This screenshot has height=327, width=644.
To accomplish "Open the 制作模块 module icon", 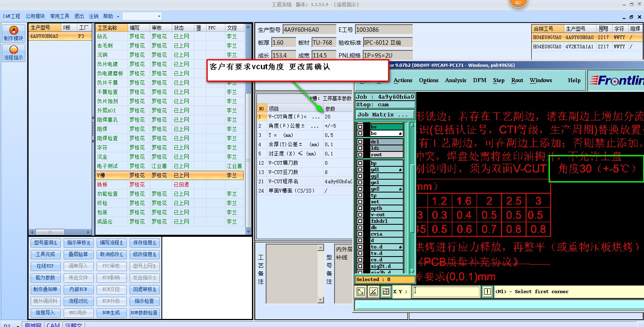I will point(13,33).
